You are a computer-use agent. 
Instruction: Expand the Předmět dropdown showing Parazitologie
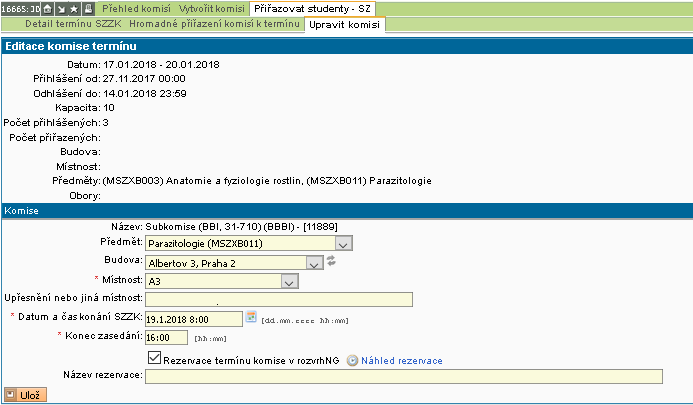343,243
